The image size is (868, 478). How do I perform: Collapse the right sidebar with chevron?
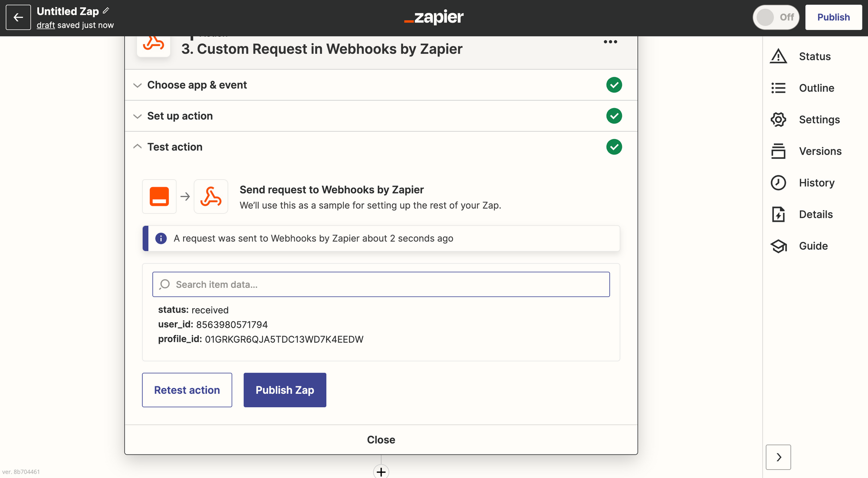coord(779,457)
